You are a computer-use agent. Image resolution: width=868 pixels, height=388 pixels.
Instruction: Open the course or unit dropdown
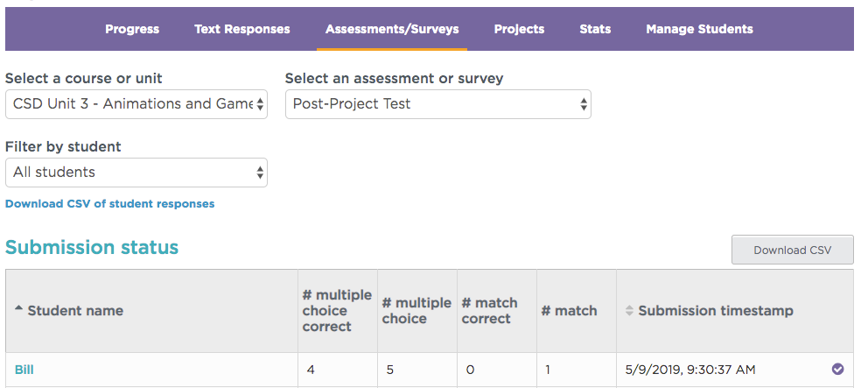click(136, 104)
